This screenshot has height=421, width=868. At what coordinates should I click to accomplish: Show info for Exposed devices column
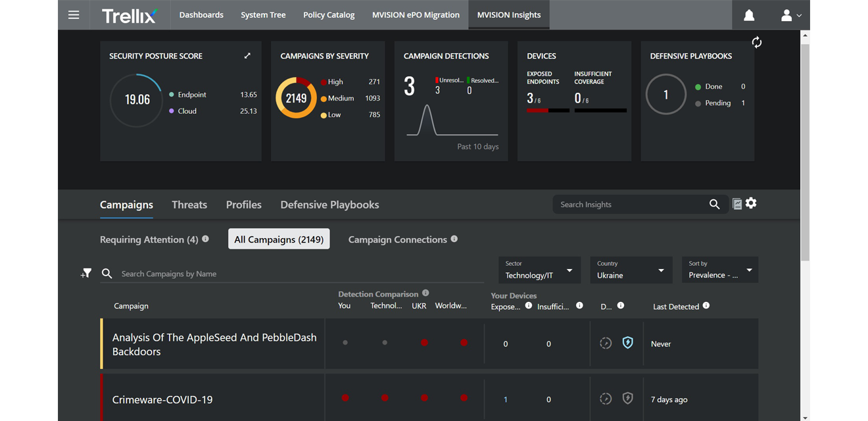click(x=529, y=305)
